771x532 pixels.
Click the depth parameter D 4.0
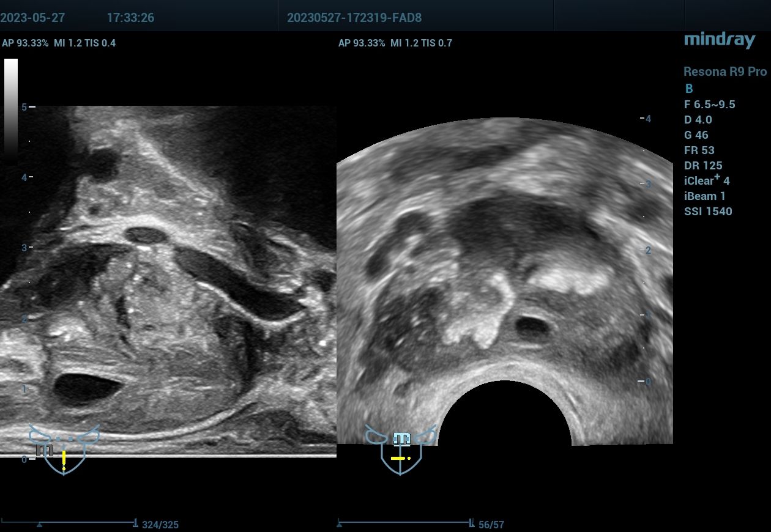coord(699,120)
